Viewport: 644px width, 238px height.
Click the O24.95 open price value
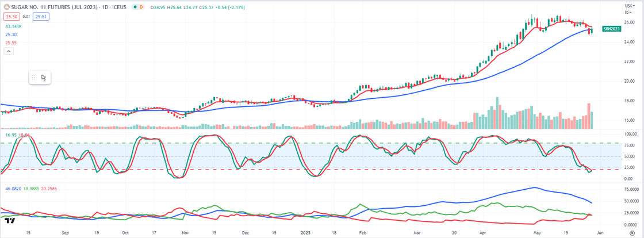coord(158,7)
